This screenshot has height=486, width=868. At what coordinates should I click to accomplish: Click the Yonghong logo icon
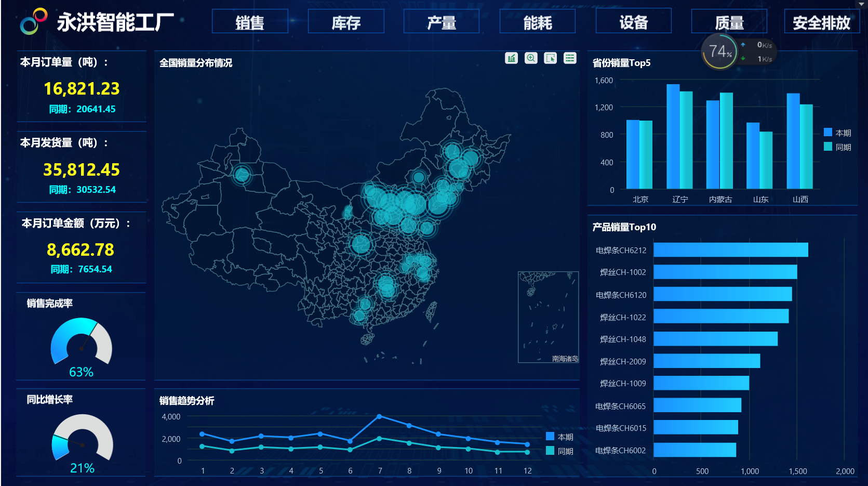pyautogui.click(x=34, y=21)
